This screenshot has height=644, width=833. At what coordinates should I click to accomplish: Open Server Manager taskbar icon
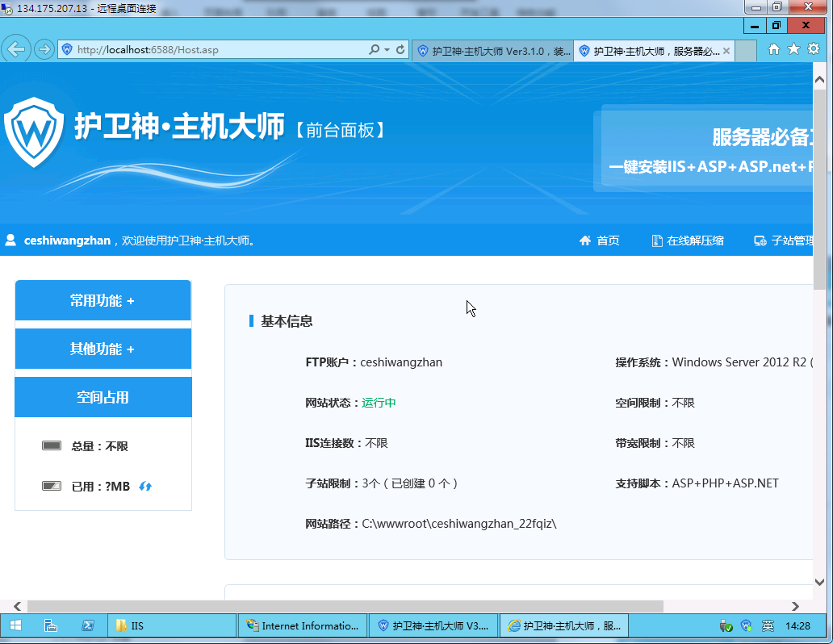[51, 626]
